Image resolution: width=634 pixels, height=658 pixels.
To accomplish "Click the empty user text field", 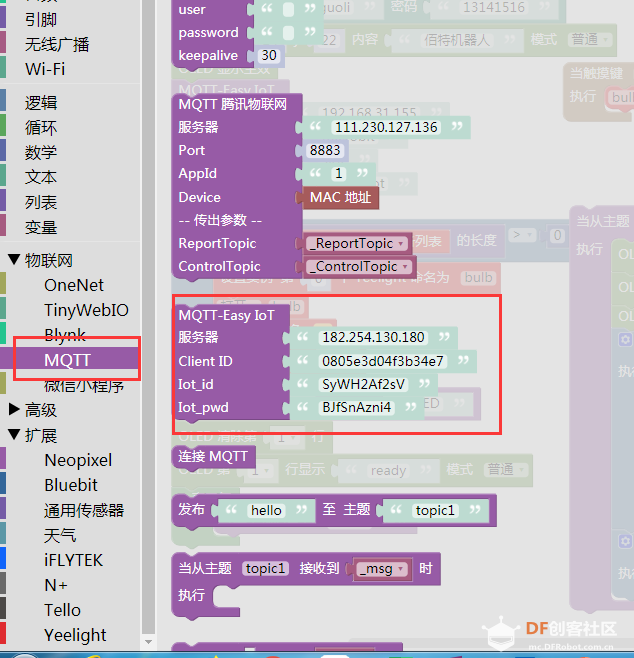I will point(288,9).
